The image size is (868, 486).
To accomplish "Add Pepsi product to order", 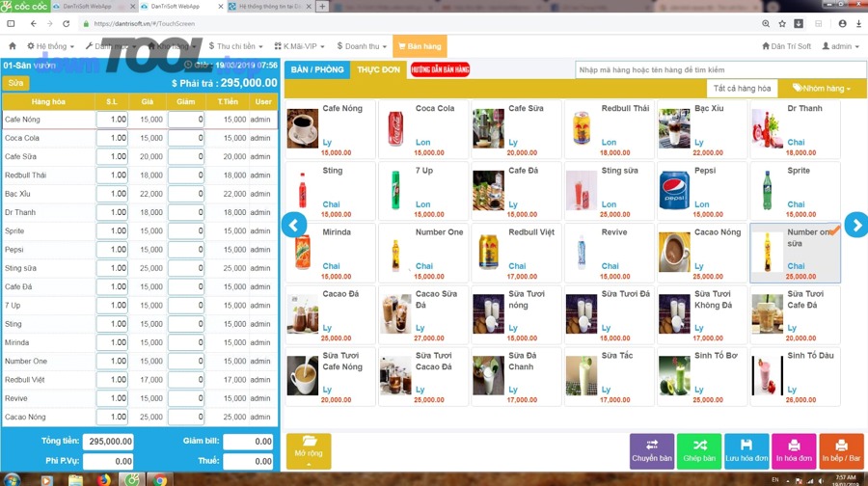I will [x=703, y=191].
